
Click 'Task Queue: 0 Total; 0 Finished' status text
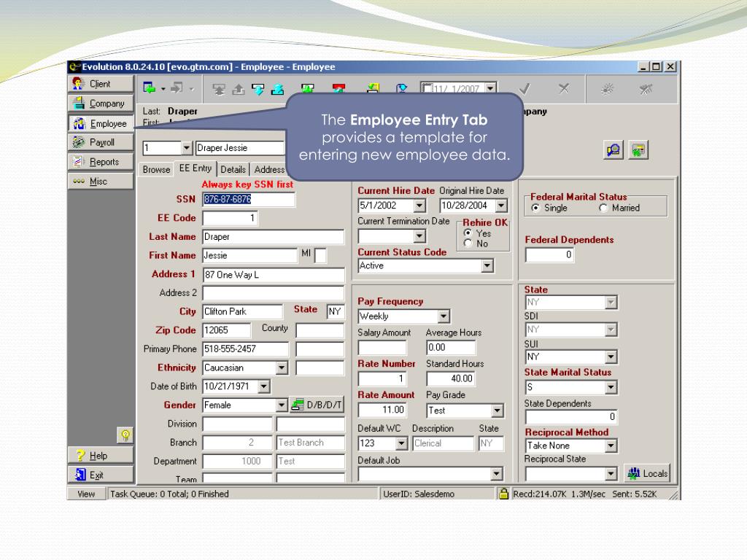click(169, 494)
